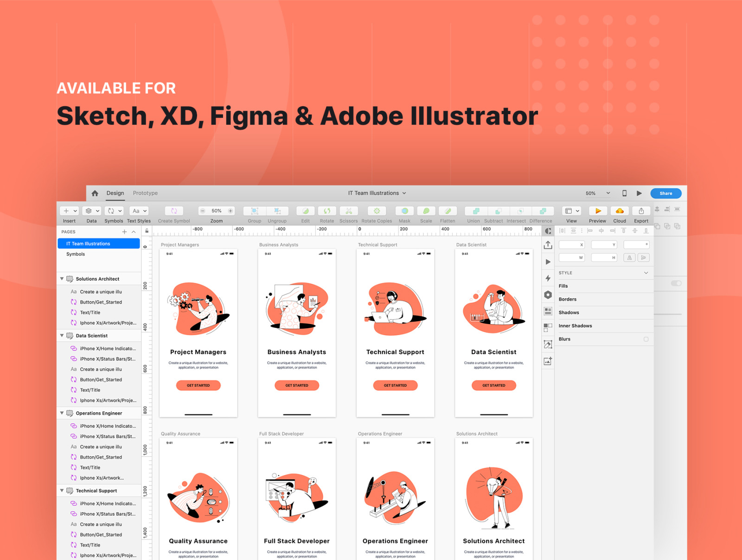742x560 pixels.
Task: Select the Edit tool icon
Action: [x=306, y=211]
